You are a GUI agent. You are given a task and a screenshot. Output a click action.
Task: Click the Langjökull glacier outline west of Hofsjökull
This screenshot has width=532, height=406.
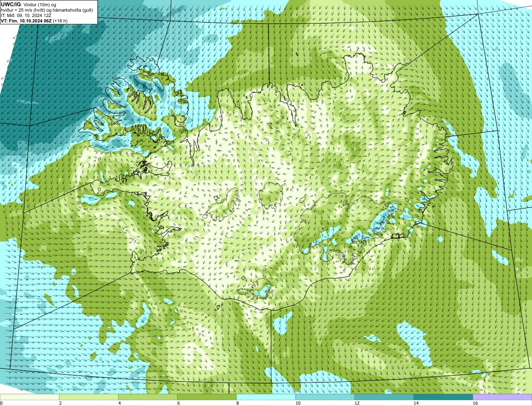point(222,204)
